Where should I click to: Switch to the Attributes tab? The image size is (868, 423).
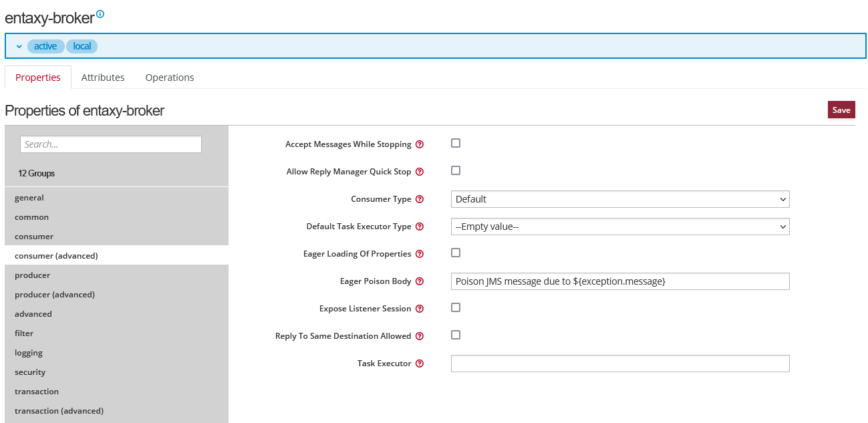tap(103, 78)
